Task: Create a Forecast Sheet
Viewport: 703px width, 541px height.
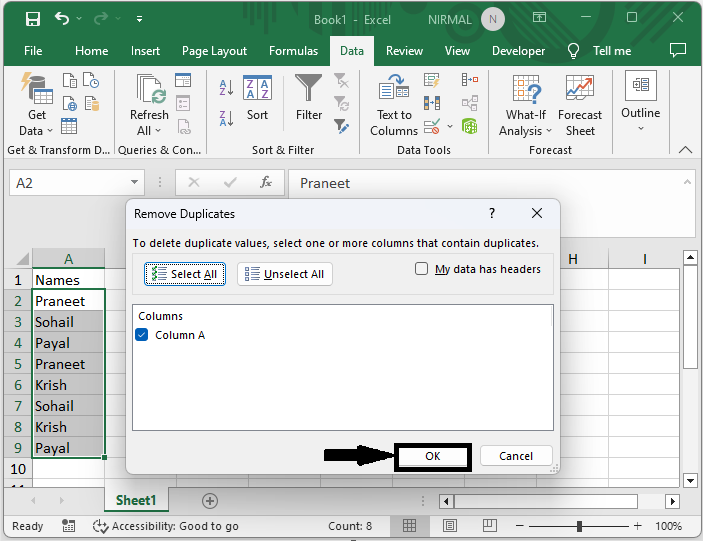Action: (580, 104)
